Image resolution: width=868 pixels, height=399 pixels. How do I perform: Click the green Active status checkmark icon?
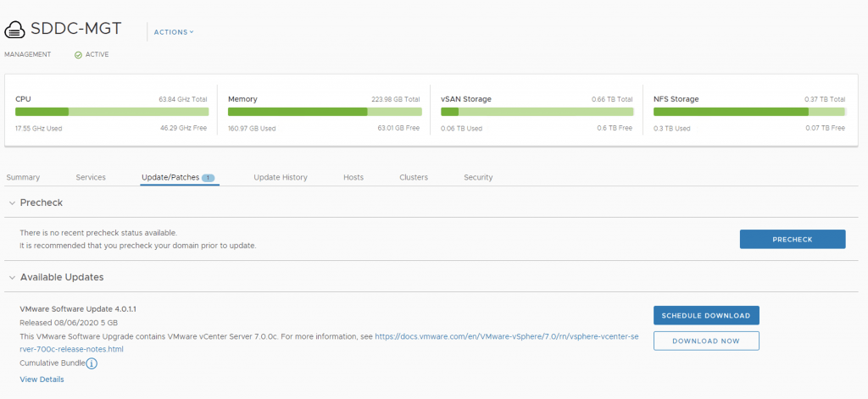coord(78,55)
